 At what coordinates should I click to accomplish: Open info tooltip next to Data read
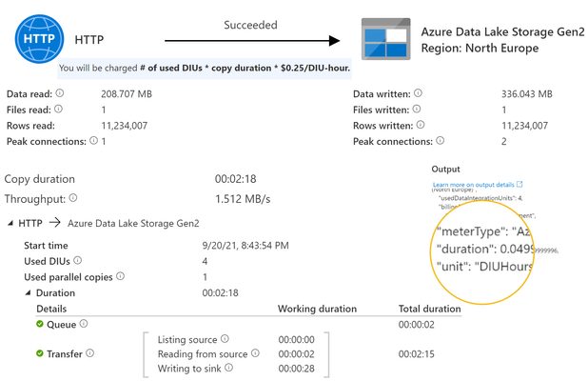pos(60,93)
